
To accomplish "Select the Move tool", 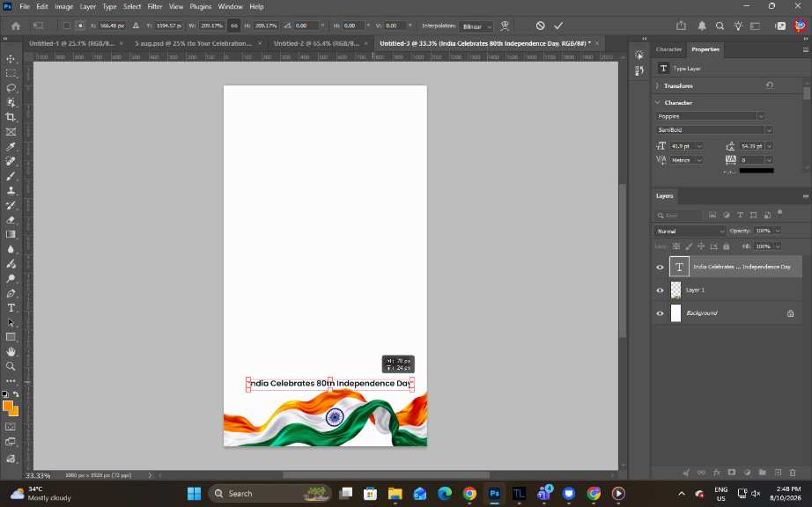I will click(x=11, y=59).
